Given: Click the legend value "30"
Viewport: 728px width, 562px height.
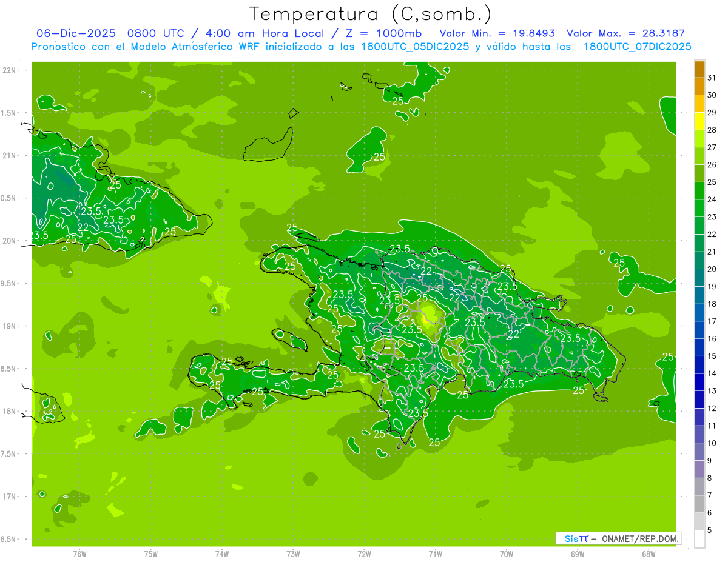Looking at the screenshot, I should [x=712, y=95].
